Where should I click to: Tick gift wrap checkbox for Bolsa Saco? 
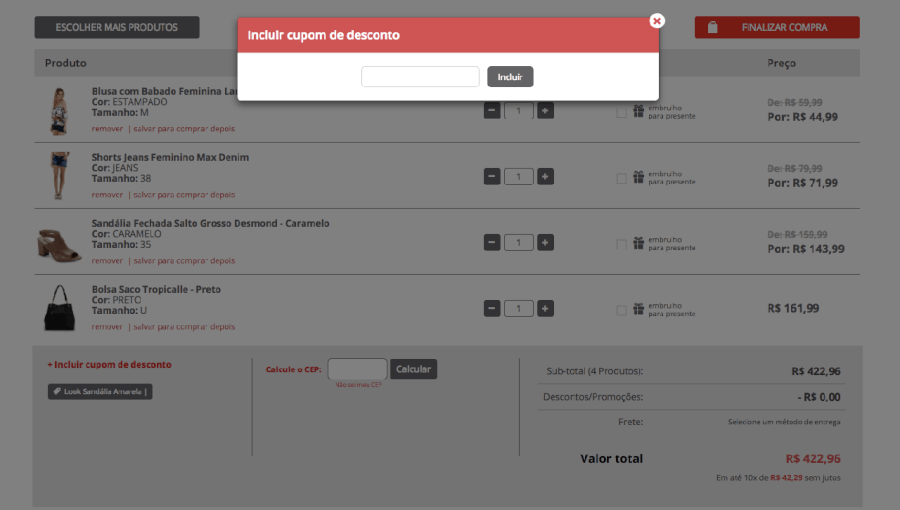622,310
